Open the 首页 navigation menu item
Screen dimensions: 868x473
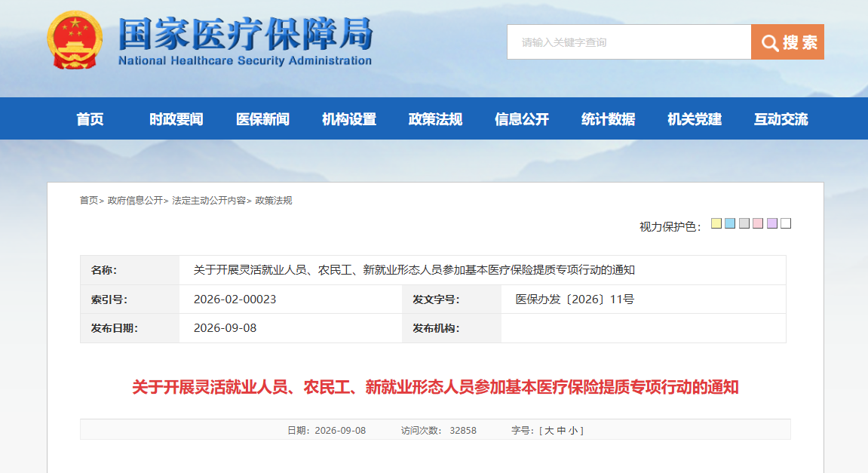coord(90,119)
